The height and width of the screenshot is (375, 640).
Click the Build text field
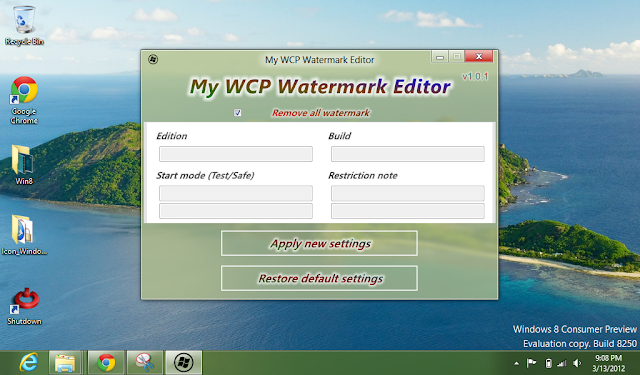[408, 154]
